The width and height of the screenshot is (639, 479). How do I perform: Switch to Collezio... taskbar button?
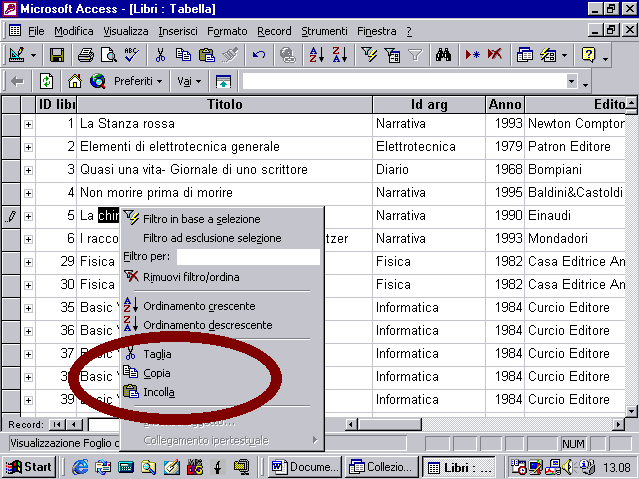click(382, 467)
